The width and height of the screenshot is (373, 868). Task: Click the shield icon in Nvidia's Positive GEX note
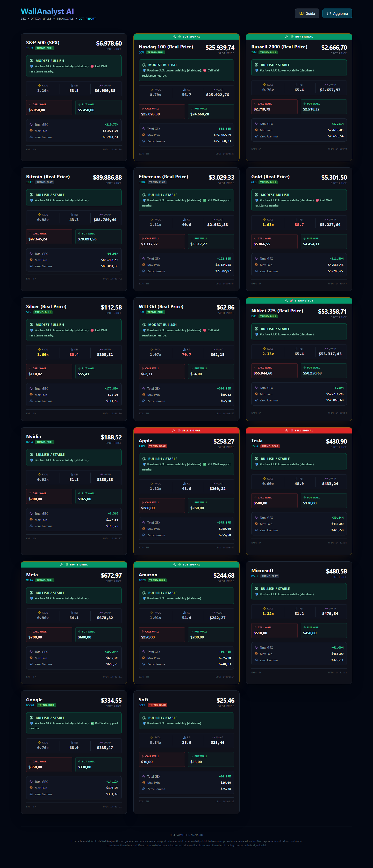click(32, 460)
